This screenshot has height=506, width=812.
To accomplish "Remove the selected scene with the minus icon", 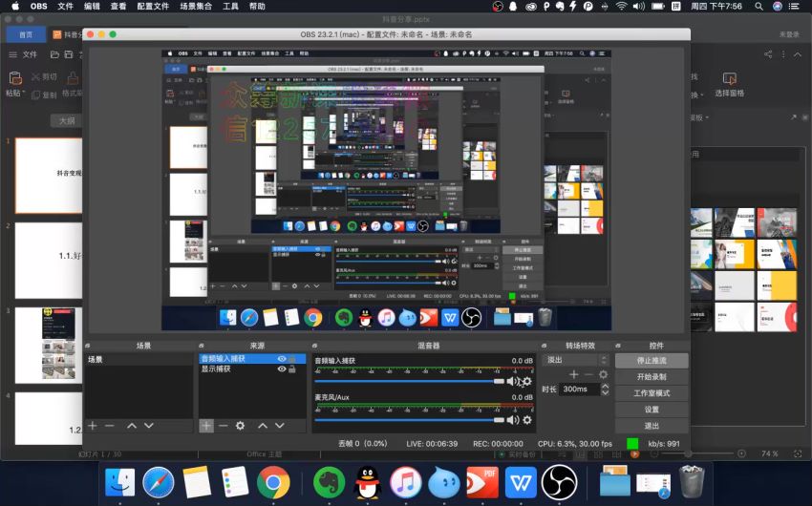I will [109, 425].
